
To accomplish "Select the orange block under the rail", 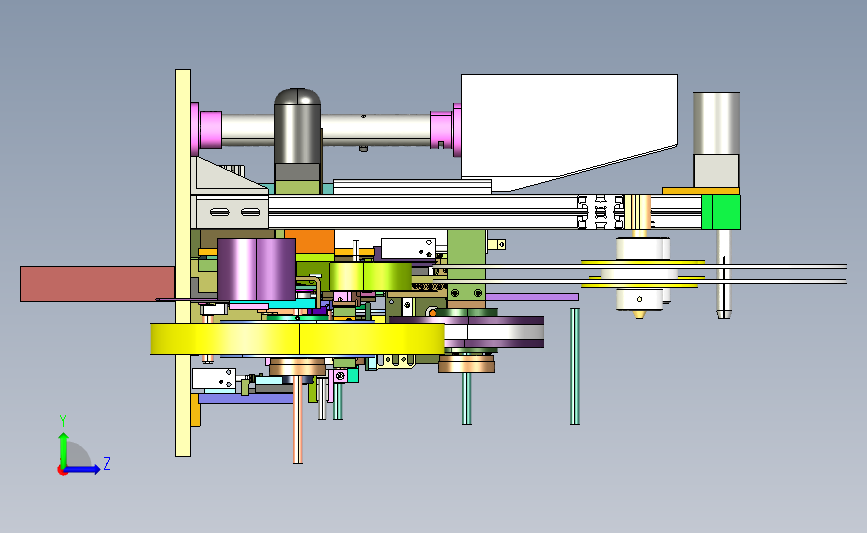I will click(x=310, y=241).
